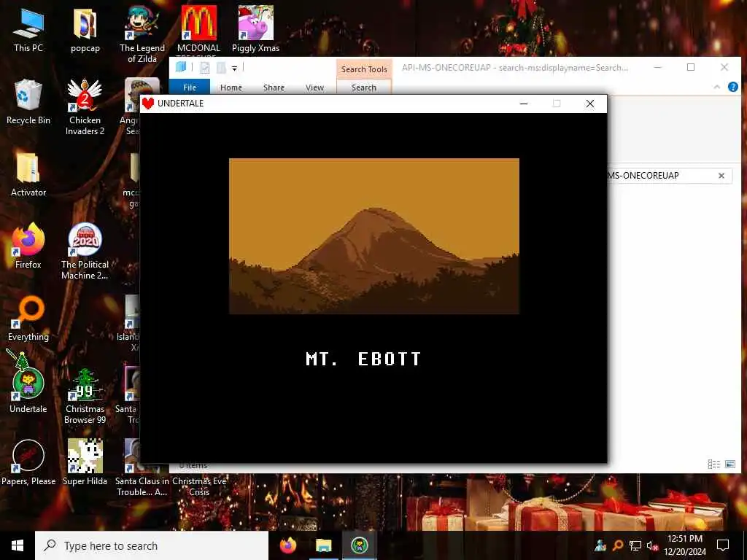The image size is (747, 560).
Task: Switch Explorer to details view icon
Action: pyautogui.click(x=713, y=464)
